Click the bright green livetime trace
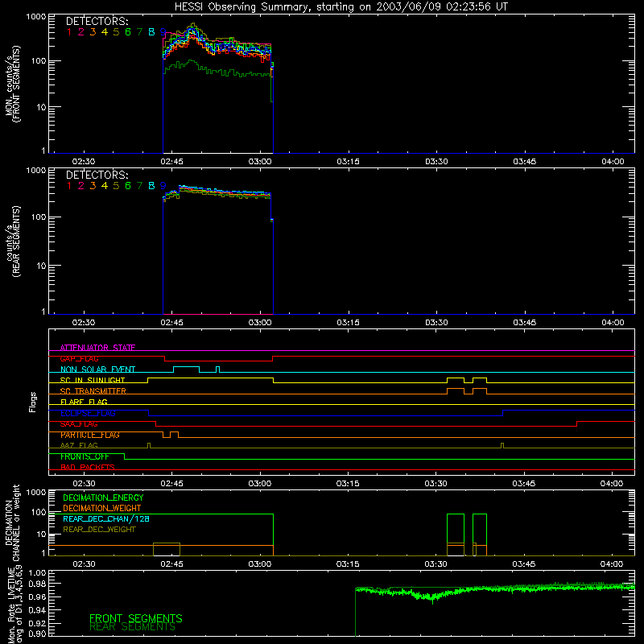This screenshot has height=644, width=644. pos(495,590)
